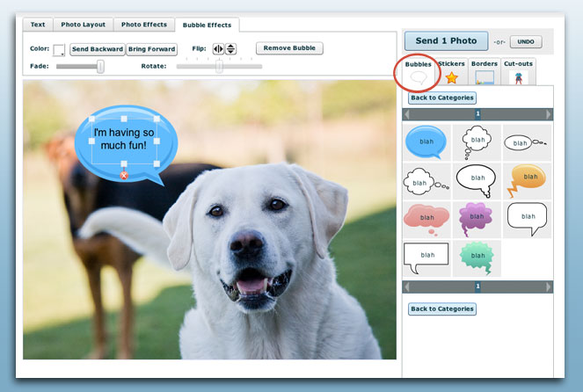Click Bring Forward button
This screenshot has width=583, height=392.
click(152, 49)
